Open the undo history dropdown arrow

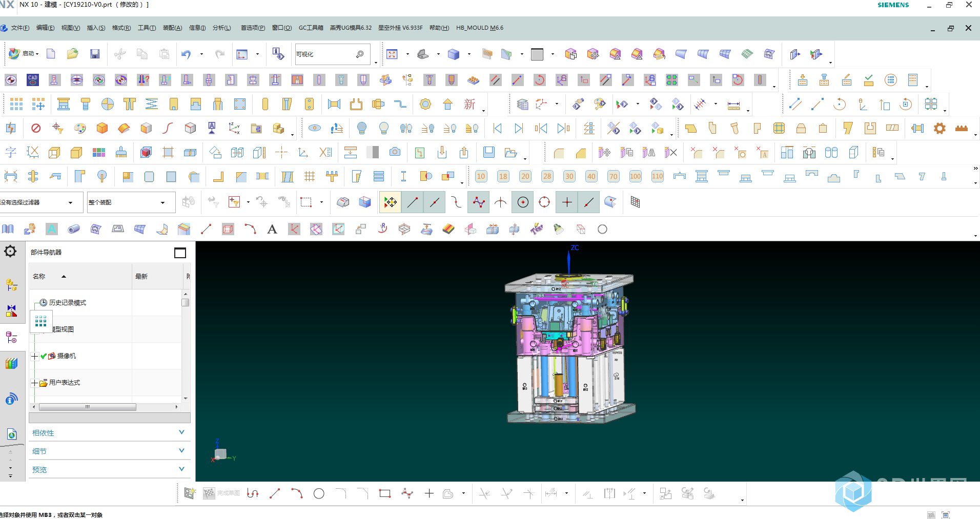(201, 54)
